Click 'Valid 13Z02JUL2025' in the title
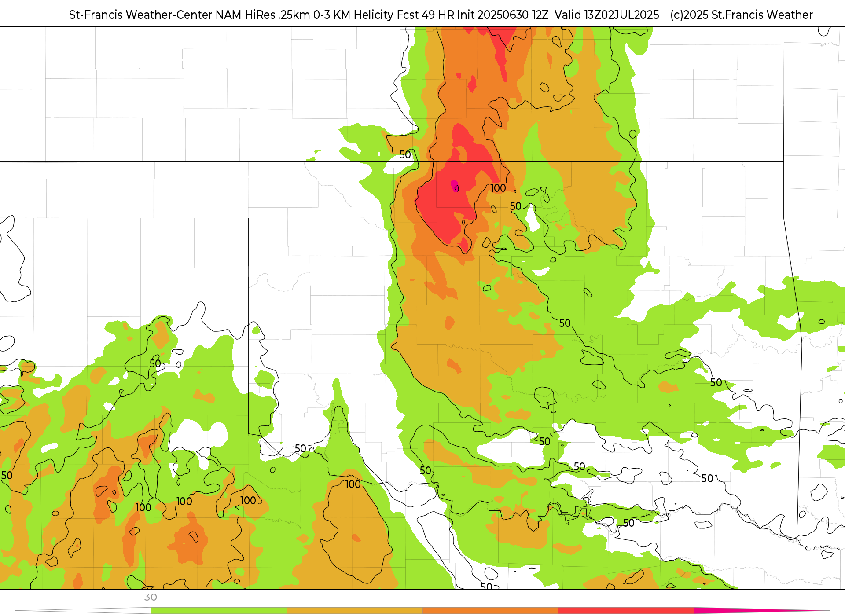 (x=607, y=15)
